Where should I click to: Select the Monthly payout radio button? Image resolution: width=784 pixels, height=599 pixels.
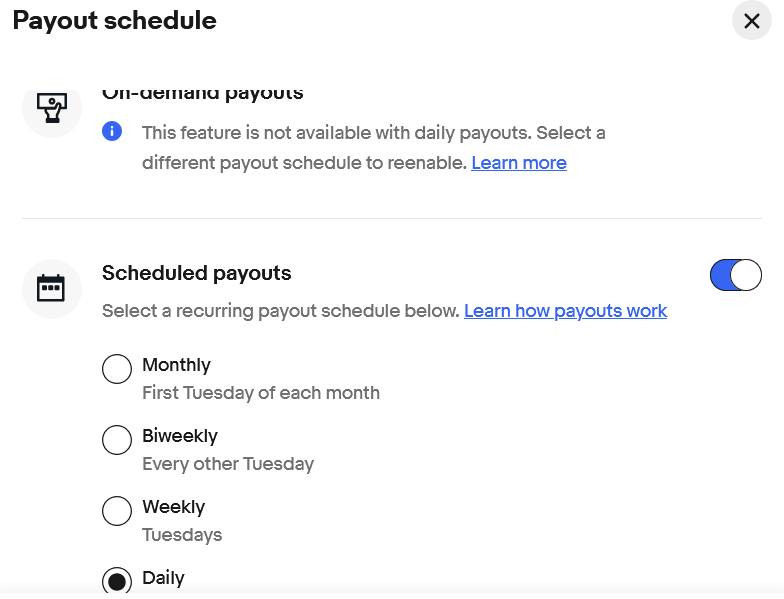click(117, 369)
